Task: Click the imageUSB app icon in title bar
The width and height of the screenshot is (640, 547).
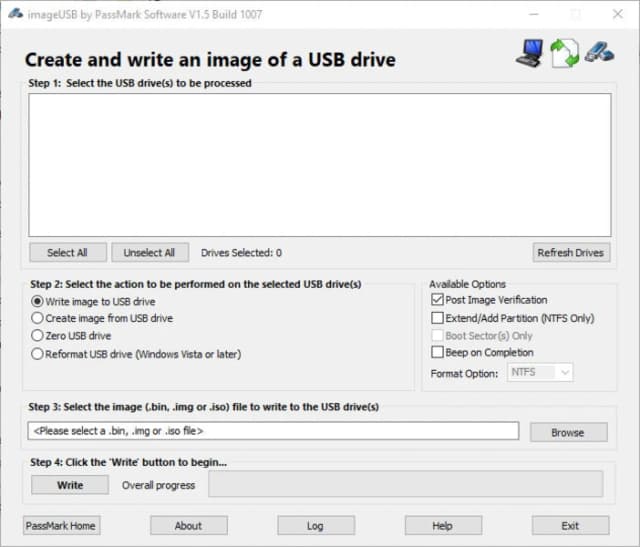Action: tap(15, 14)
